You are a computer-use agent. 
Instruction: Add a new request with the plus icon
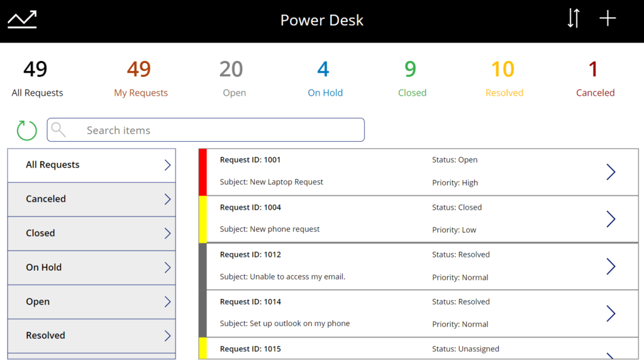click(608, 18)
